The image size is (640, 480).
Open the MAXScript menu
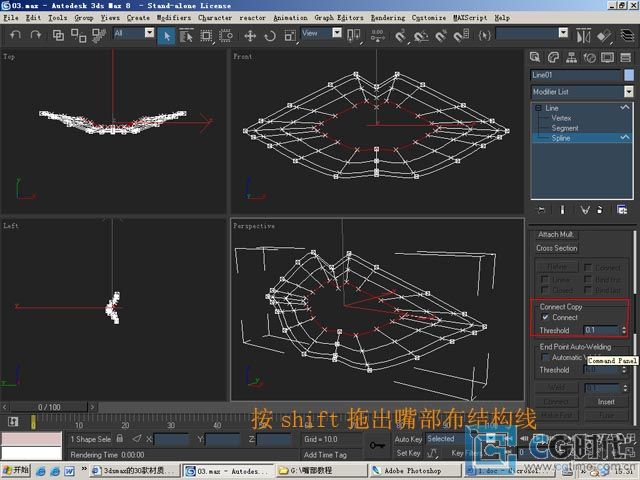coord(470,18)
